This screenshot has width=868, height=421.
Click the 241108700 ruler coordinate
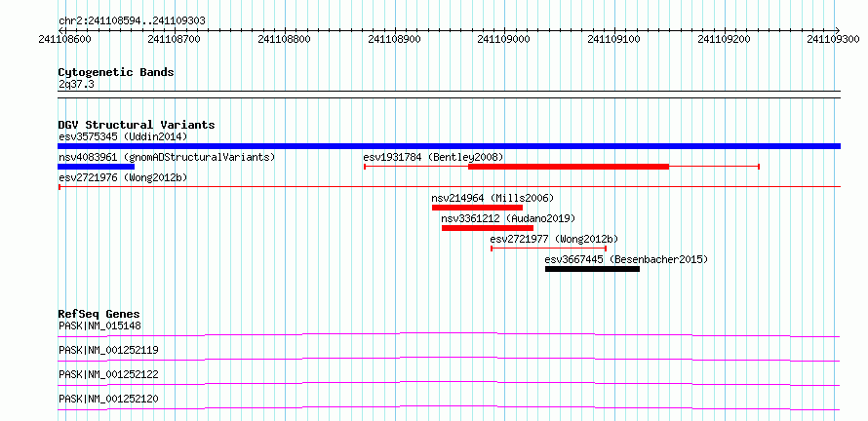tap(175, 39)
